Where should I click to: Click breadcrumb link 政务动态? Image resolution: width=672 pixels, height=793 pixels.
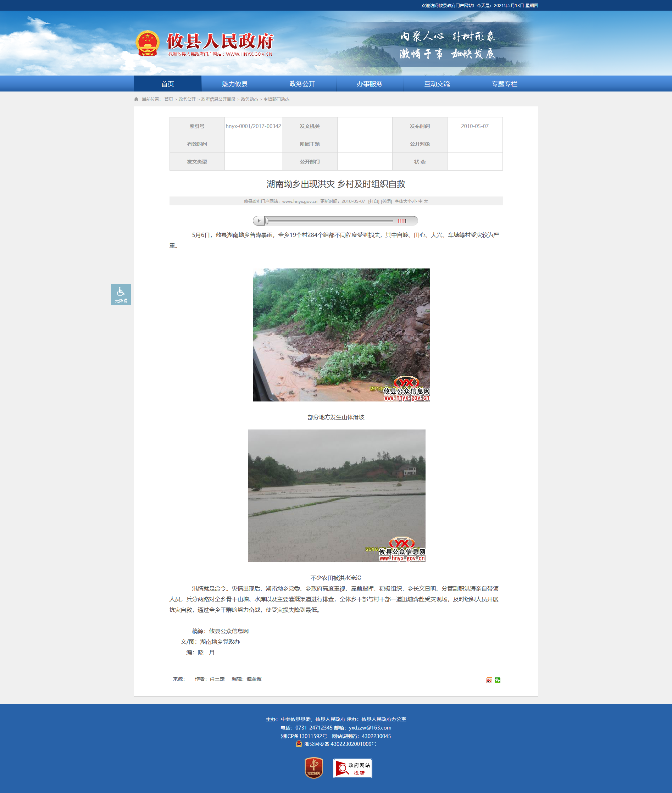(250, 99)
